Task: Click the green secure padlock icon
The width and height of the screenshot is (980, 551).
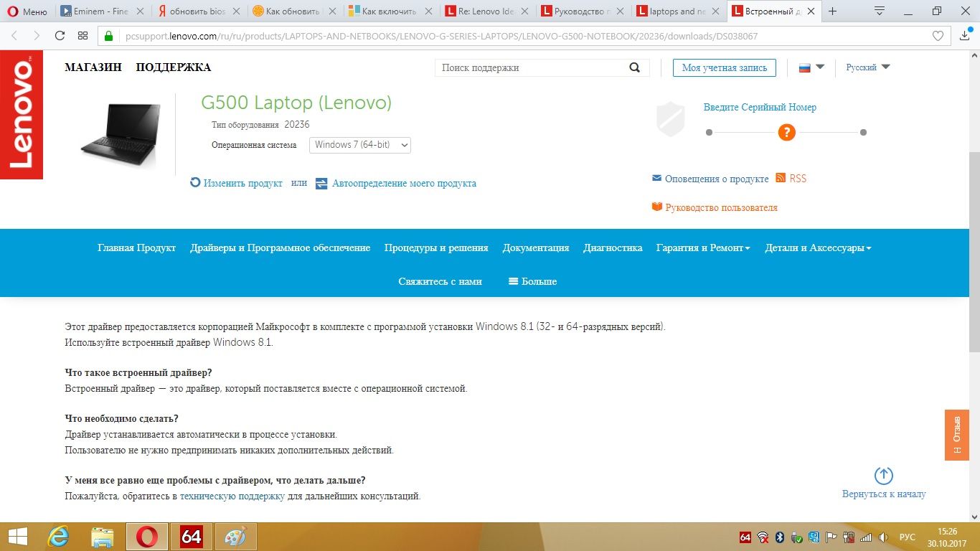Action: click(x=109, y=36)
